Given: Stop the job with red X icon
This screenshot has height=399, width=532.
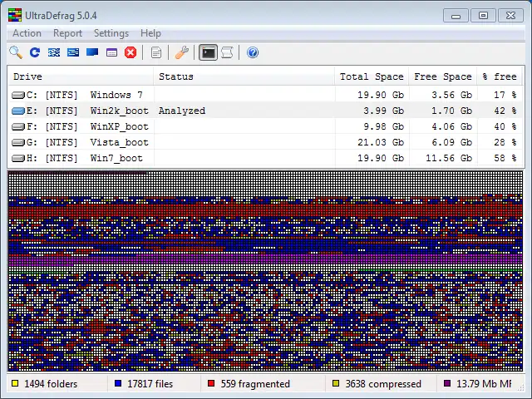Looking at the screenshot, I should pyautogui.click(x=131, y=52).
